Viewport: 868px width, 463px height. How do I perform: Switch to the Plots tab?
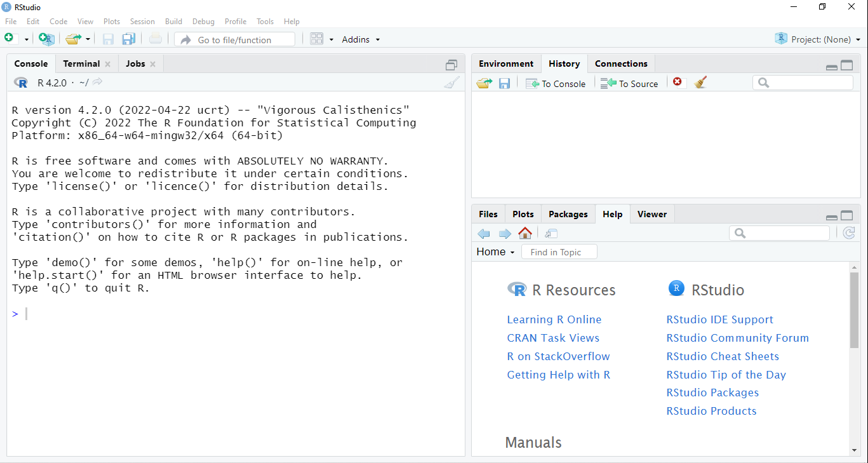click(523, 214)
